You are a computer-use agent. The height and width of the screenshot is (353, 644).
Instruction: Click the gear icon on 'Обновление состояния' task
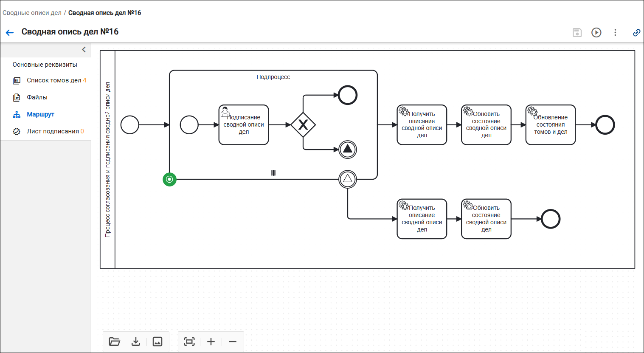[x=532, y=111]
